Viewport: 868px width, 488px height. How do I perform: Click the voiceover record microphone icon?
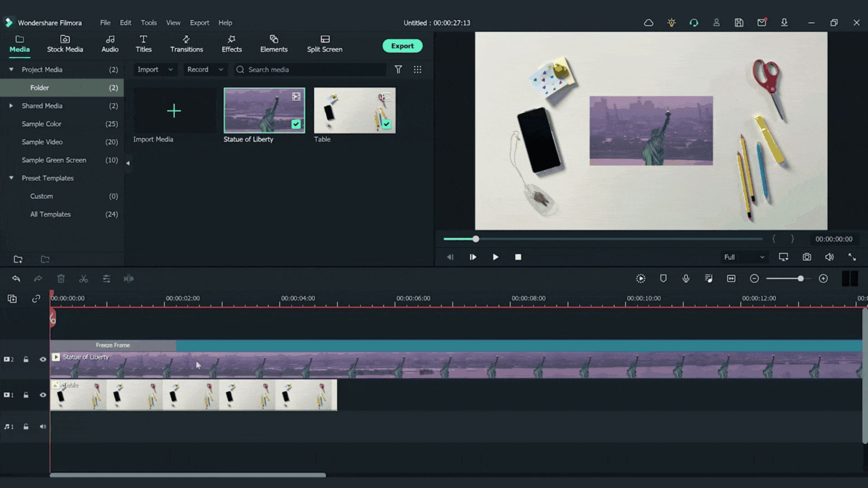[685, 278]
